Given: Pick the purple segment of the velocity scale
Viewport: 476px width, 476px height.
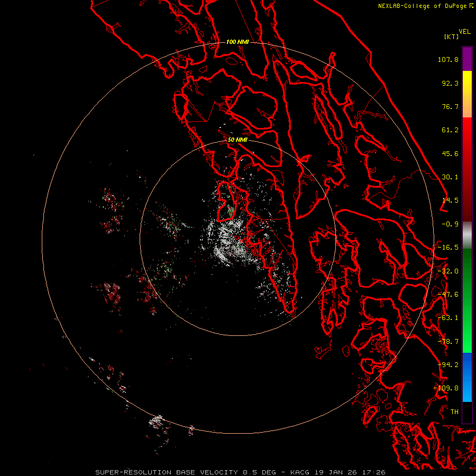Looking at the screenshot, I should click(x=467, y=59).
